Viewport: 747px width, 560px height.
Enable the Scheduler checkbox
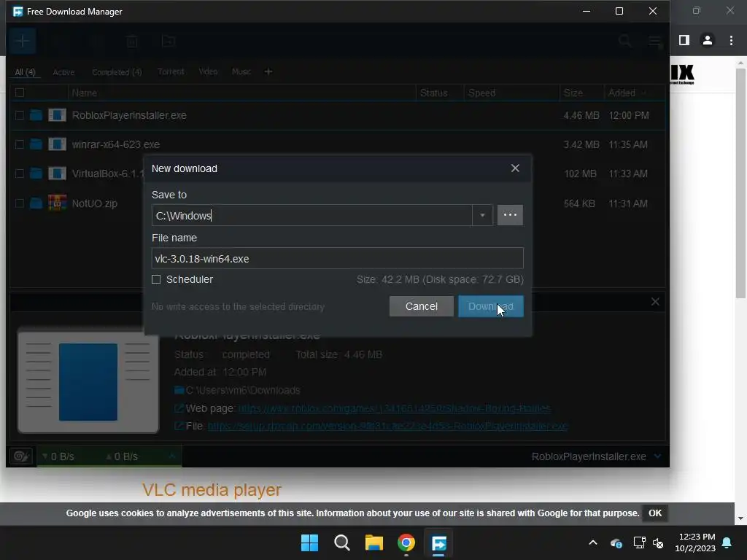[156, 279]
